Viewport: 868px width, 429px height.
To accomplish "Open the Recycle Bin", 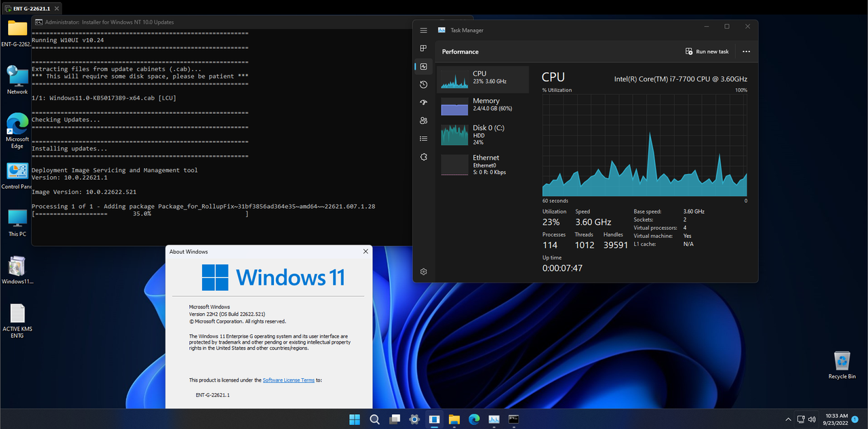I will tap(842, 365).
